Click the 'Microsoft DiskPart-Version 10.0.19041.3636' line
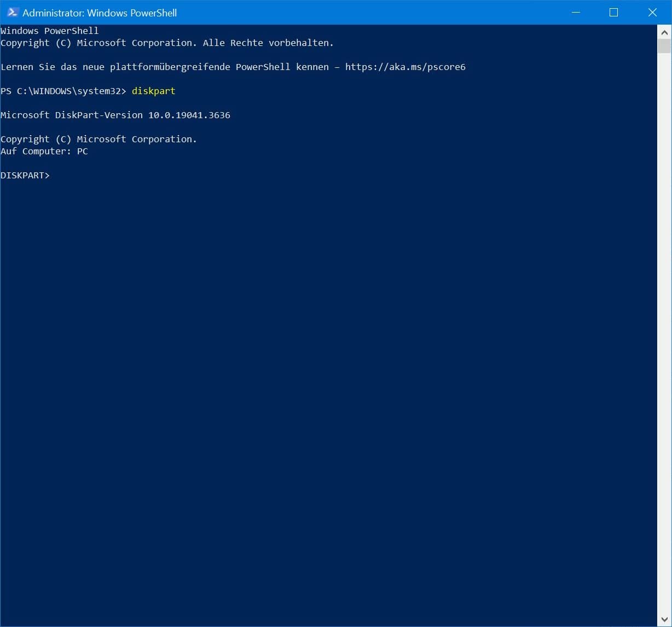This screenshot has width=672, height=627. point(115,115)
